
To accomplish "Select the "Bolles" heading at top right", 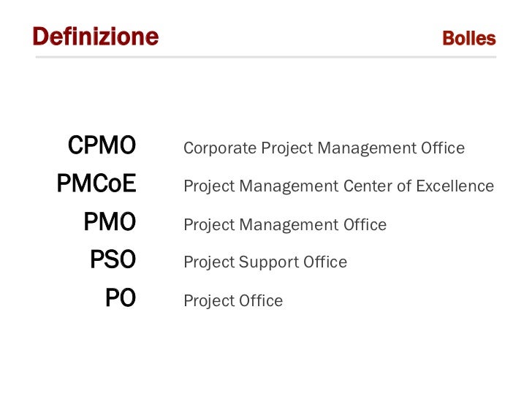I will (x=469, y=38).
